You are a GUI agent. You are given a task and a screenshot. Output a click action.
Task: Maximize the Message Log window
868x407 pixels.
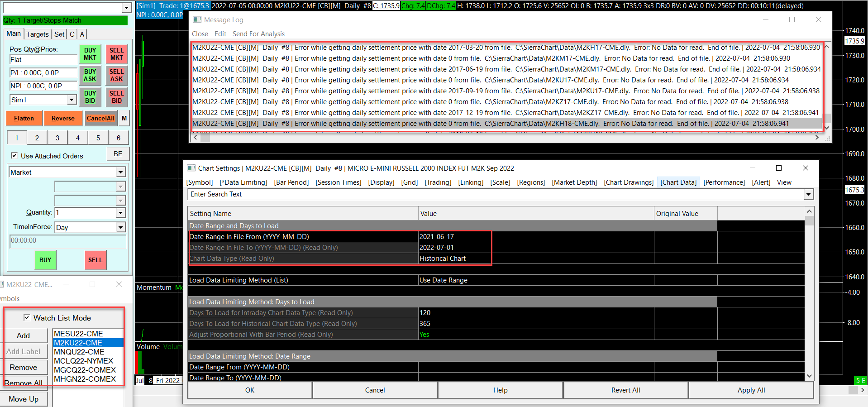[792, 19]
